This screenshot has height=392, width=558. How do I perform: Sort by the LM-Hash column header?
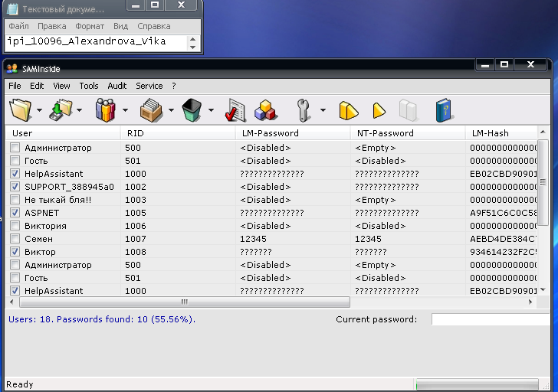(501, 133)
